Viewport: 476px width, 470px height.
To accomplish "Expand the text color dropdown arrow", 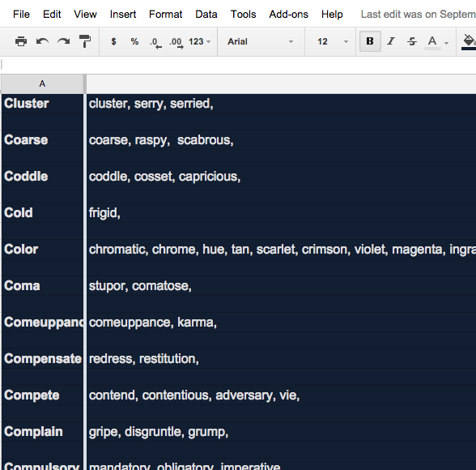I will pos(446,43).
